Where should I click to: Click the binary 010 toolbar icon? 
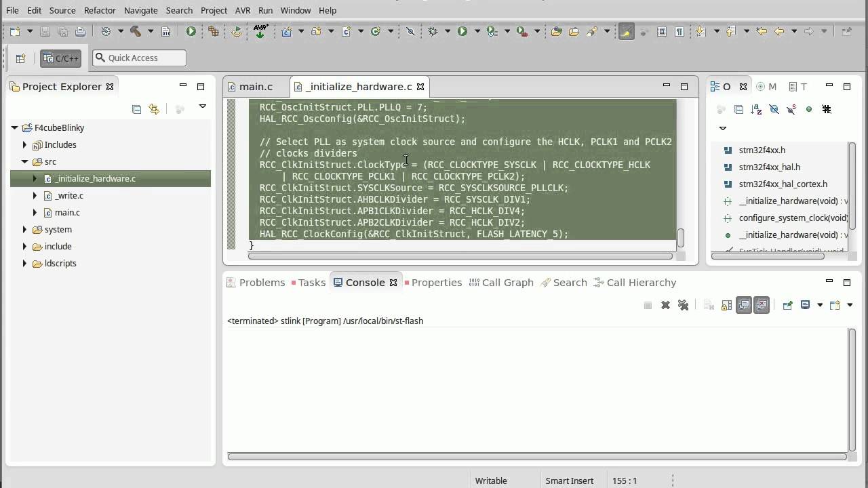165,31
